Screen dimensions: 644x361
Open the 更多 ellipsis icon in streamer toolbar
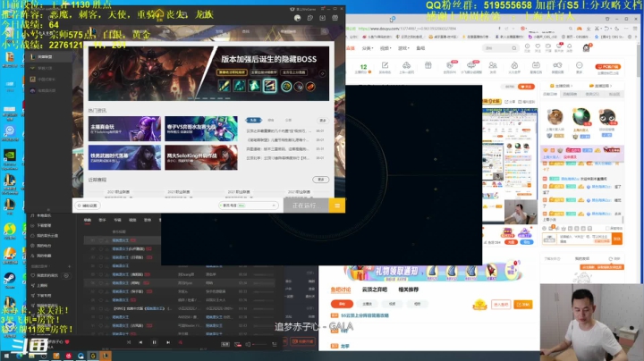pyautogui.click(x=579, y=67)
